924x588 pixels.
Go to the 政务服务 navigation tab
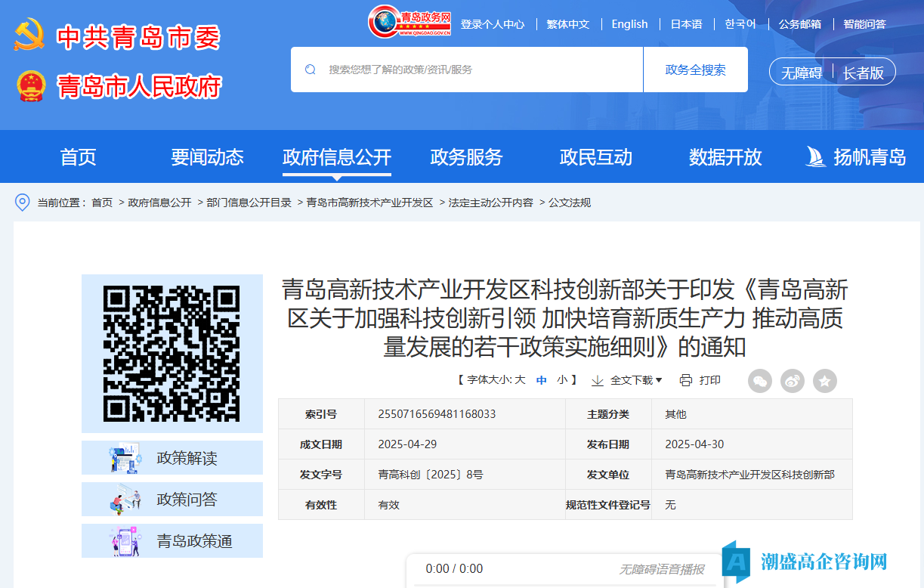(466, 157)
